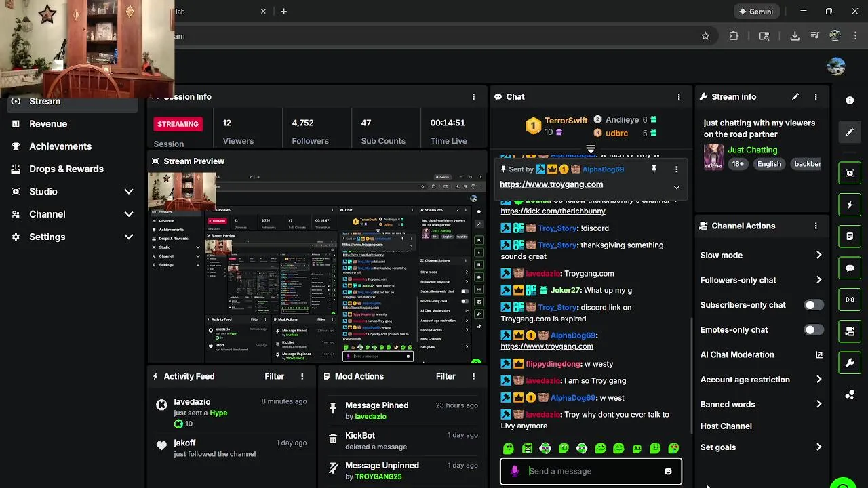This screenshot has width=868, height=488.
Task: Toggle Subscribers-only chat switch
Action: [814, 305]
